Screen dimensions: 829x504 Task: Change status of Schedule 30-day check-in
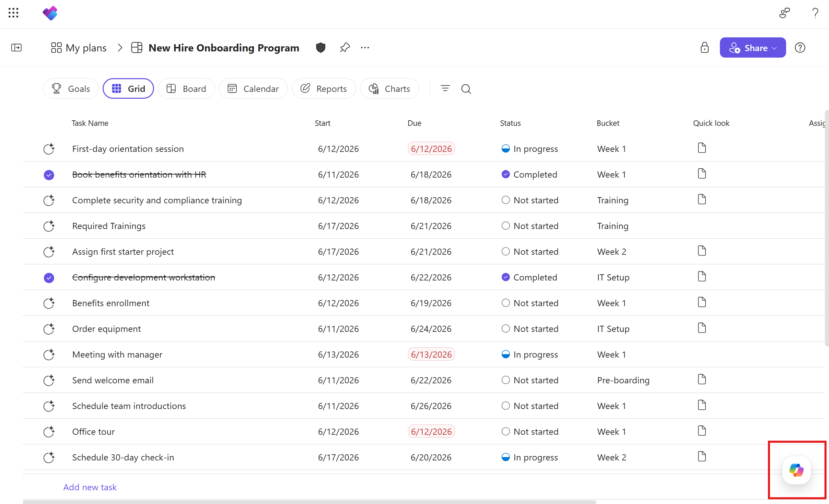529,457
